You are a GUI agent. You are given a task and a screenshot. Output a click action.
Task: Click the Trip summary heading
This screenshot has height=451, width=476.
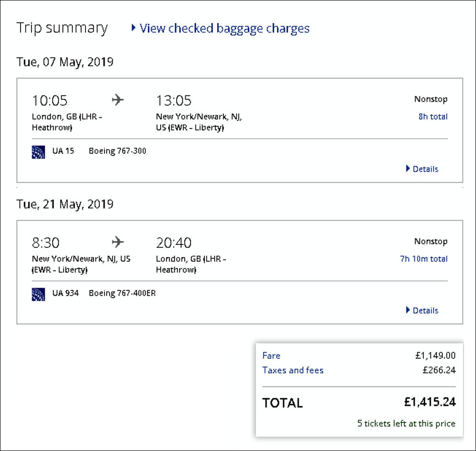click(62, 28)
